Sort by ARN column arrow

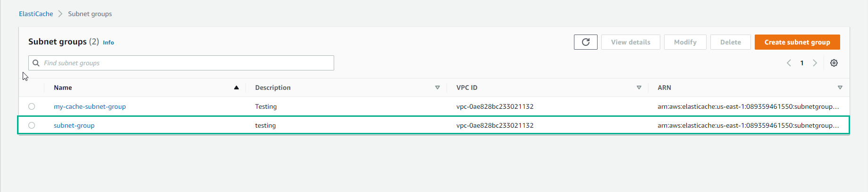(x=840, y=87)
